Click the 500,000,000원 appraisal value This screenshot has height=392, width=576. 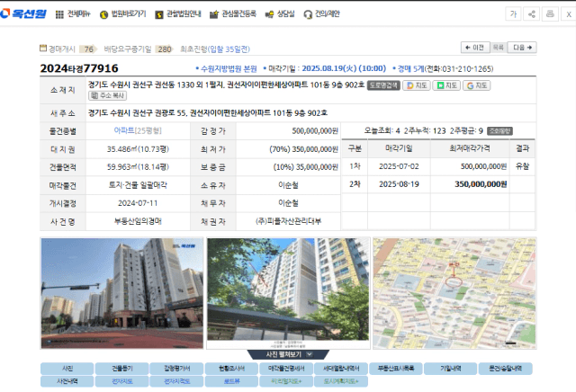(x=315, y=131)
